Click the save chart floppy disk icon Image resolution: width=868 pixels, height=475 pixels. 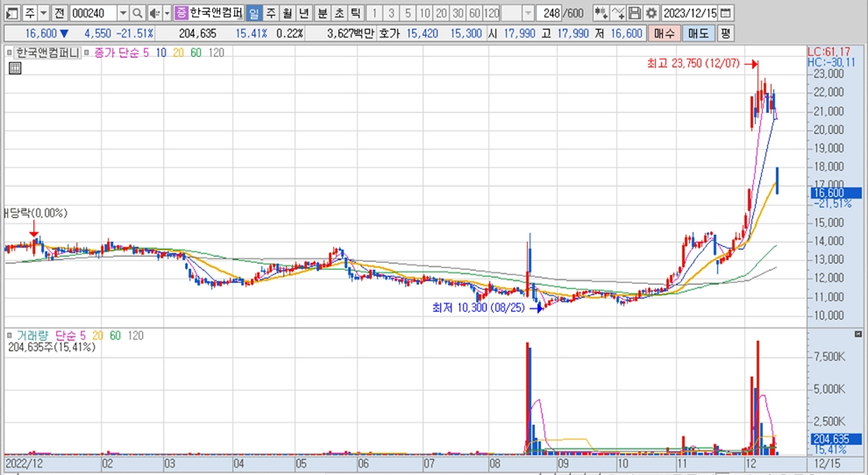[635, 13]
